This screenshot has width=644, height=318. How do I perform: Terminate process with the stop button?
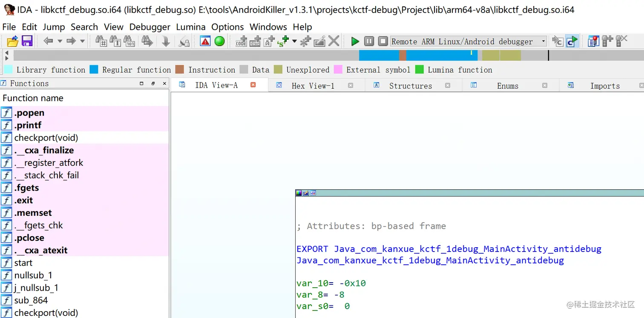pos(383,41)
